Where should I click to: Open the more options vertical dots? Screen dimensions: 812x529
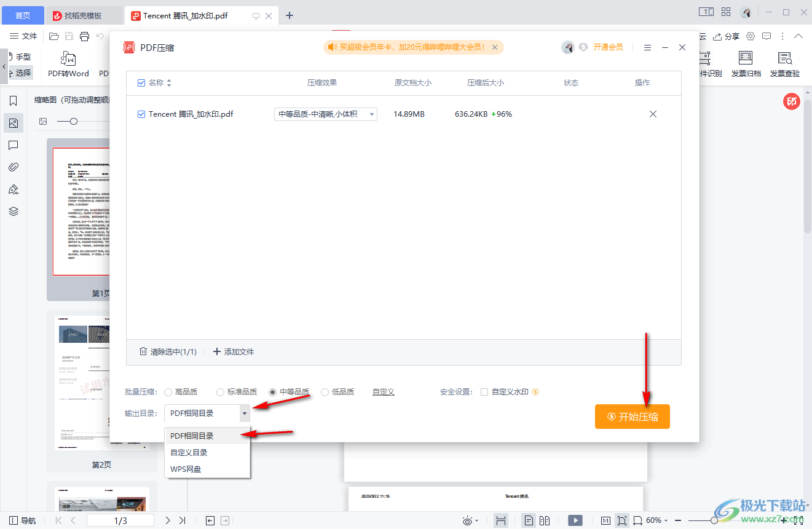tap(782, 36)
